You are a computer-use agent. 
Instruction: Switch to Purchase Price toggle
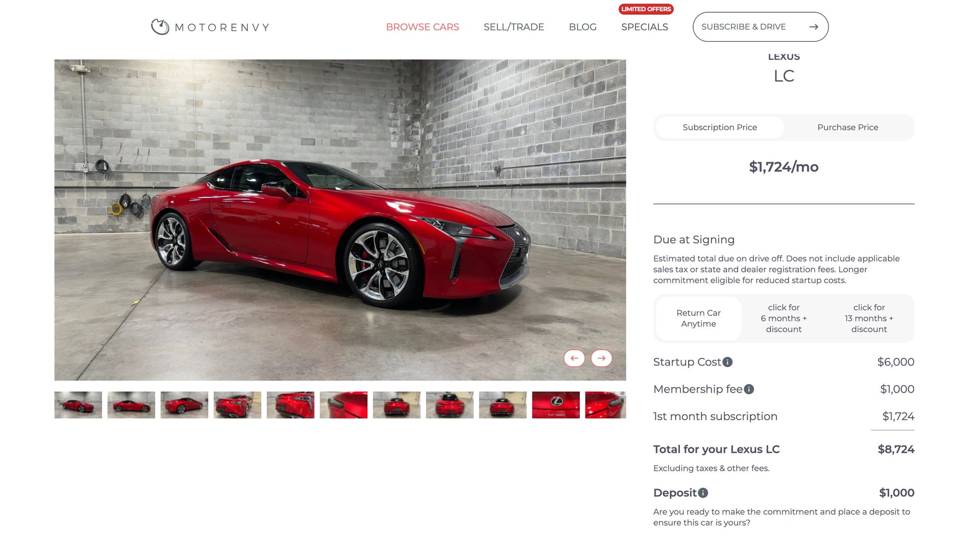click(x=847, y=127)
